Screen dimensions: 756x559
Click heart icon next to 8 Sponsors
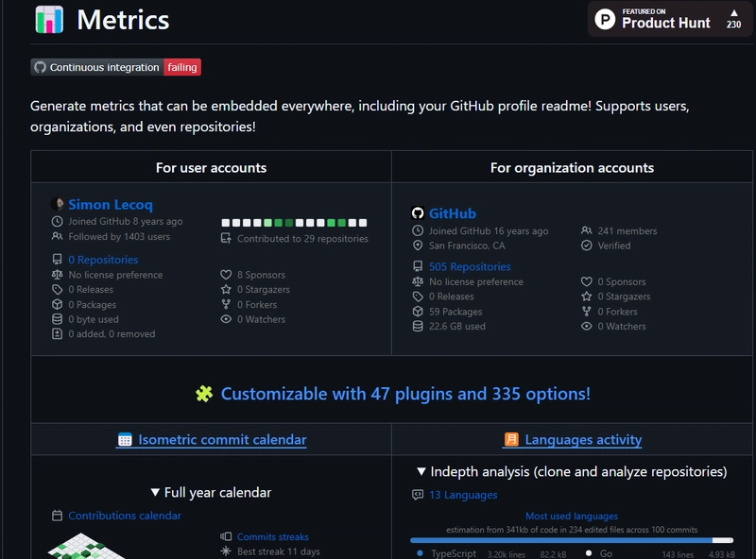(226, 274)
